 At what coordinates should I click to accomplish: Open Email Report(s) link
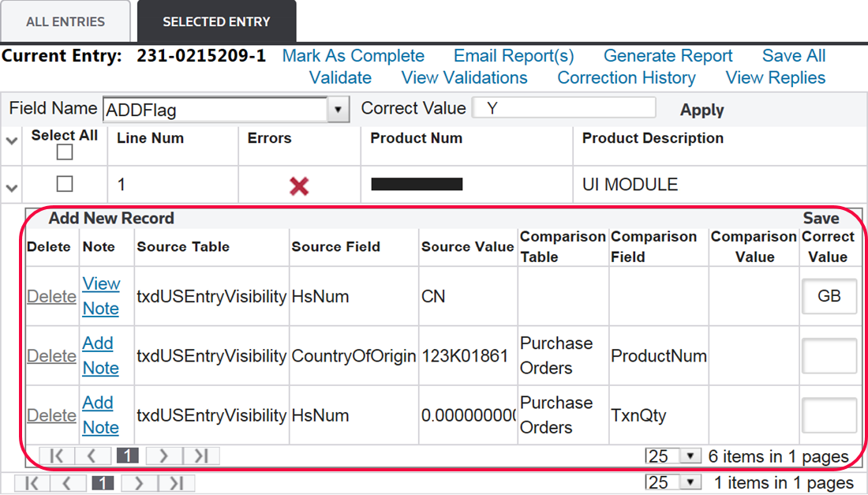[514, 55]
